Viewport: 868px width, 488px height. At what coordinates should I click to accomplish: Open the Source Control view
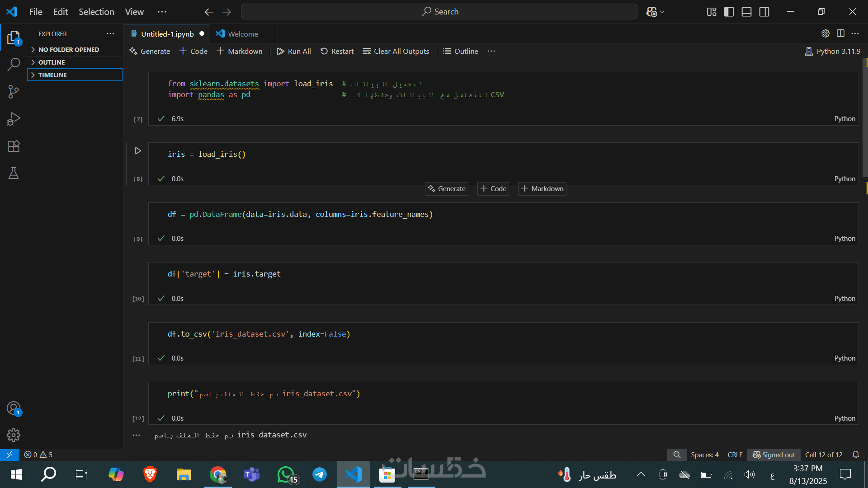coord(14,92)
